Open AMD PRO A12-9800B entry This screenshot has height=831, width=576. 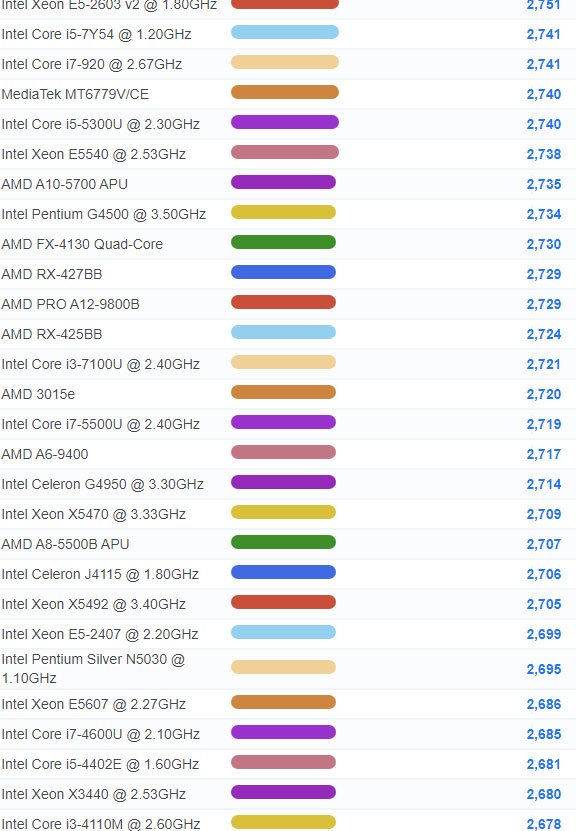tap(70, 304)
